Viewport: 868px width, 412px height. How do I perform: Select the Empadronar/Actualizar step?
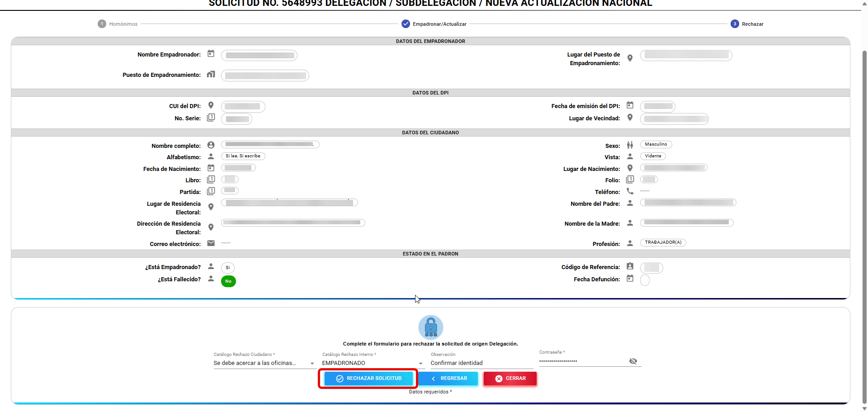point(434,24)
